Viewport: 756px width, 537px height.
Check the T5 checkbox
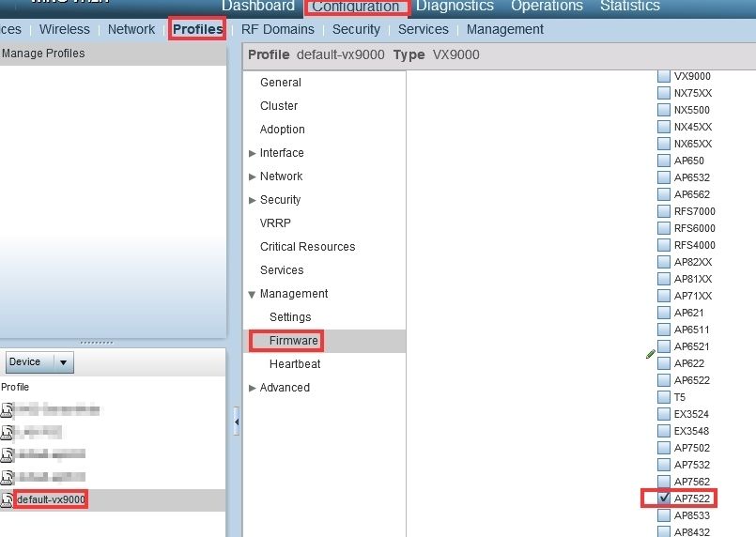[x=664, y=397]
